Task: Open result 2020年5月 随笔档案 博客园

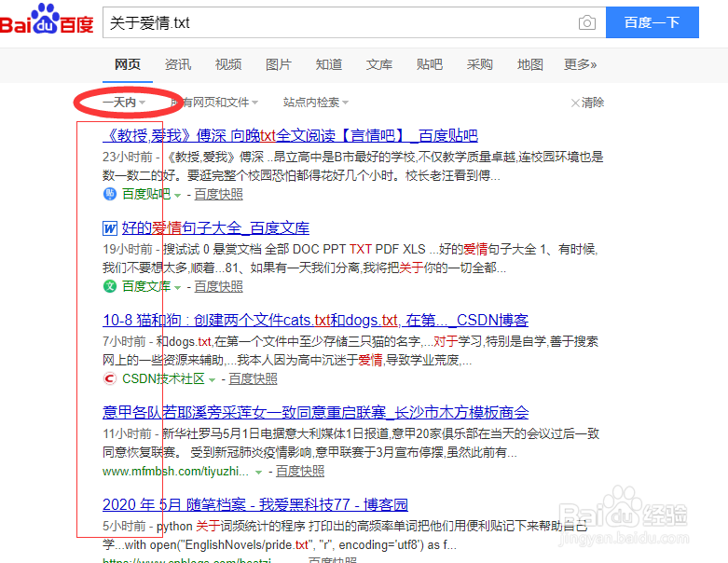Action: pos(255,504)
